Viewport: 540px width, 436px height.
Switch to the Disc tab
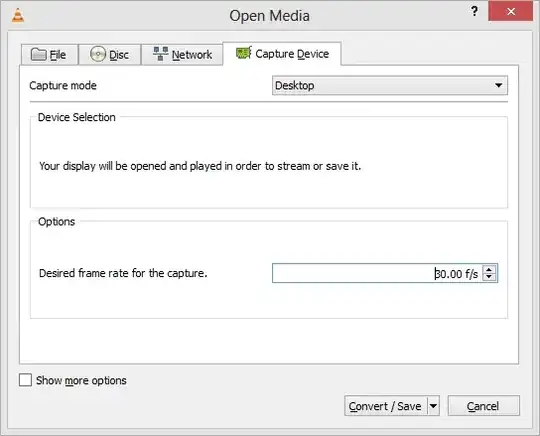pos(110,54)
